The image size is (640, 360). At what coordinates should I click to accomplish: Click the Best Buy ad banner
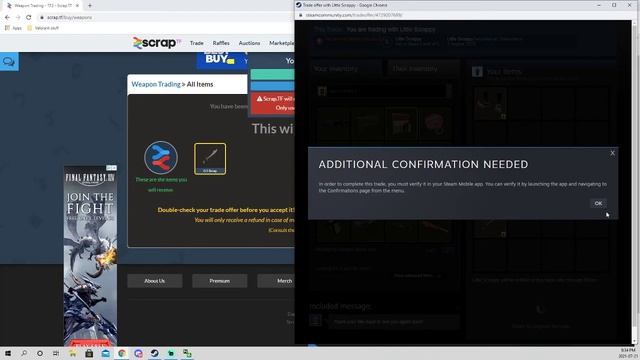[x=222, y=60]
